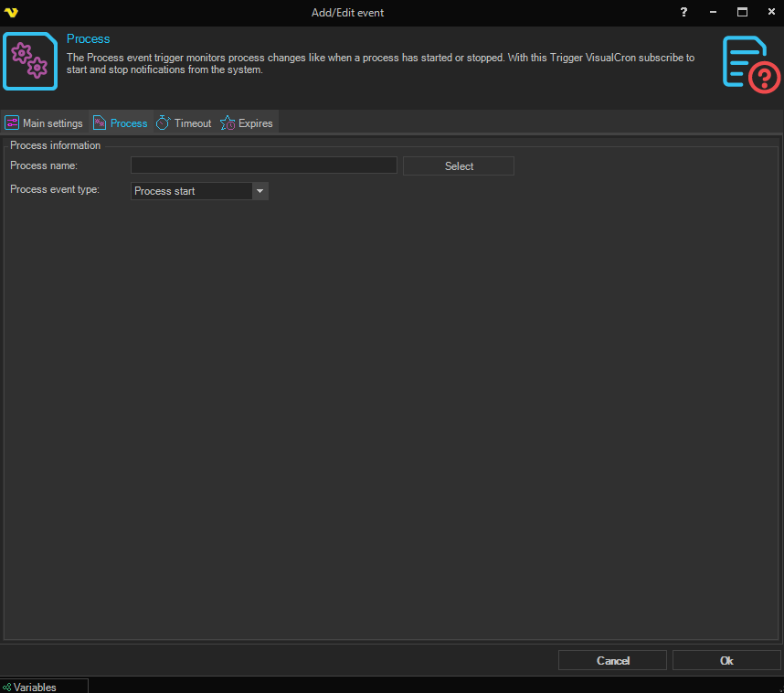Expand the Process event type dropdown arrow
The image size is (784, 693).
pos(260,191)
